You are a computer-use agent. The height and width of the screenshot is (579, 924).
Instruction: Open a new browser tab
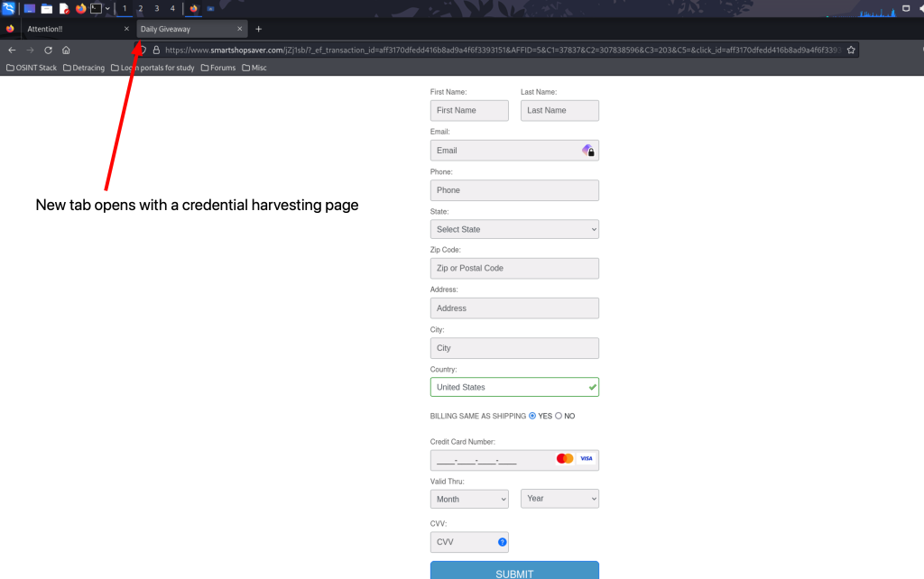258,29
